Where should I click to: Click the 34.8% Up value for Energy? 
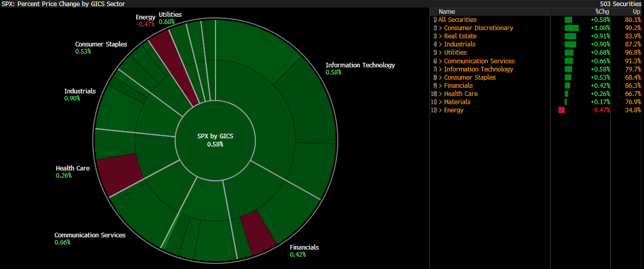(x=633, y=110)
